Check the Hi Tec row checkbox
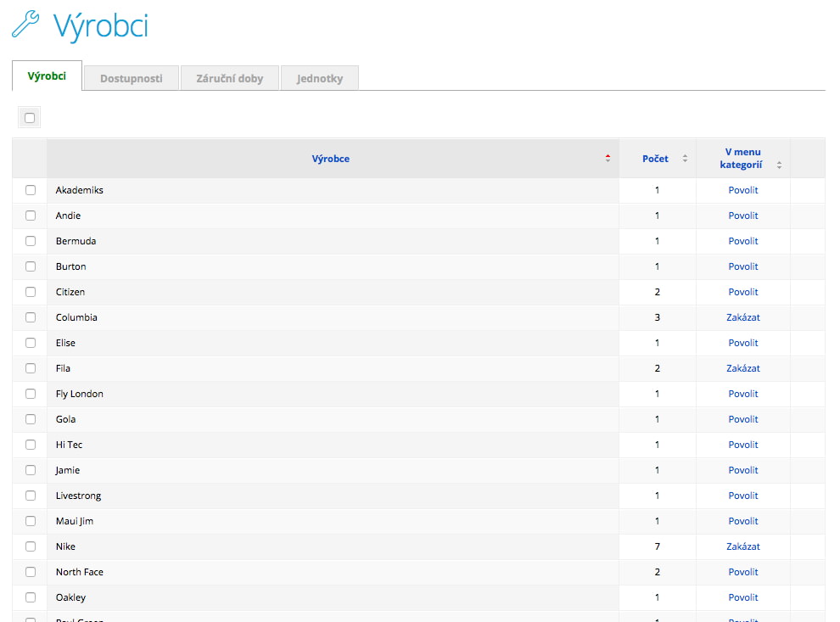This screenshot has width=840, height=622. [x=31, y=445]
